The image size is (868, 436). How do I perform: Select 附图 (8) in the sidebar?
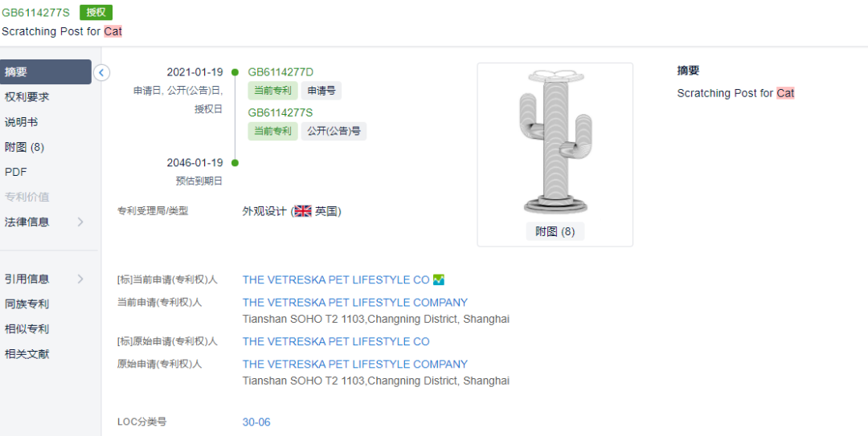pos(24,147)
